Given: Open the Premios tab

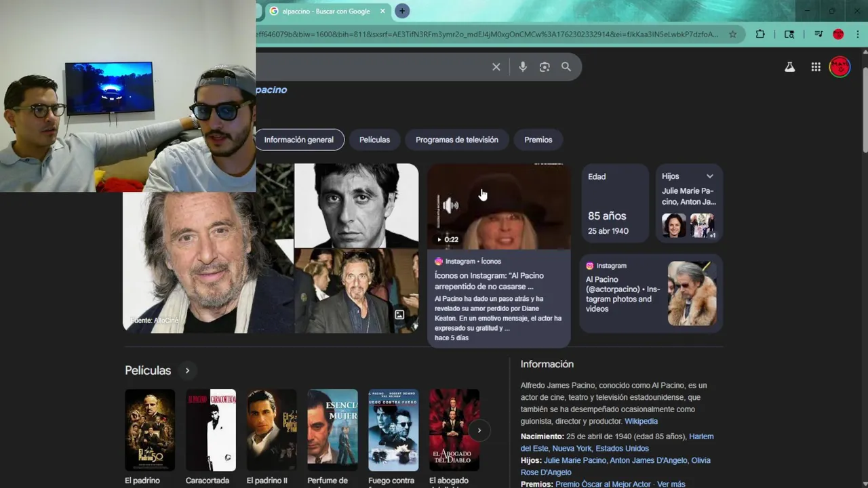Looking at the screenshot, I should 538,140.
